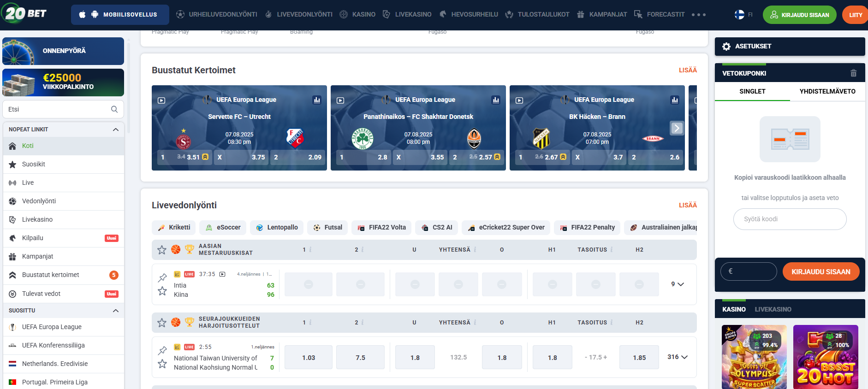The width and height of the screenshot is (868, 389).
Task: Click the Syötä koodi booking code field
Action: [x=790, y=219]
